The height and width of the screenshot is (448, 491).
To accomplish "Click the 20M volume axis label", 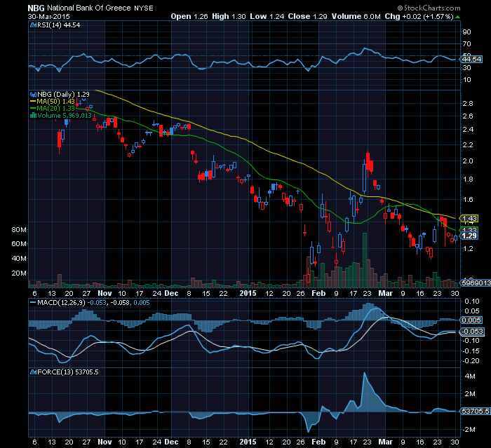I will [19, 273].
